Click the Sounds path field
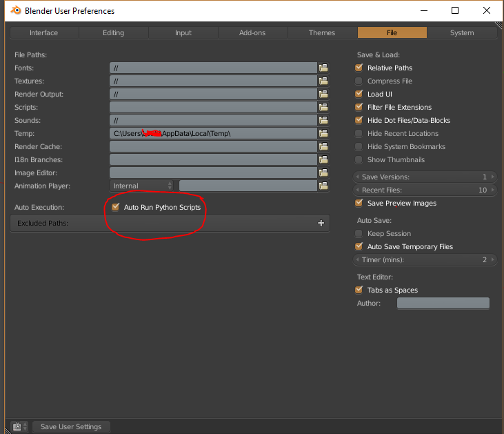The width and height of the screenshot is (504, 434). click(214, 120)
